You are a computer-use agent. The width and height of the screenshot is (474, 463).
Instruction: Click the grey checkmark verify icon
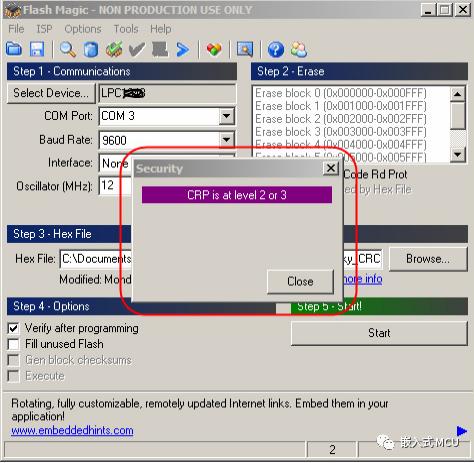pos(137,50)
